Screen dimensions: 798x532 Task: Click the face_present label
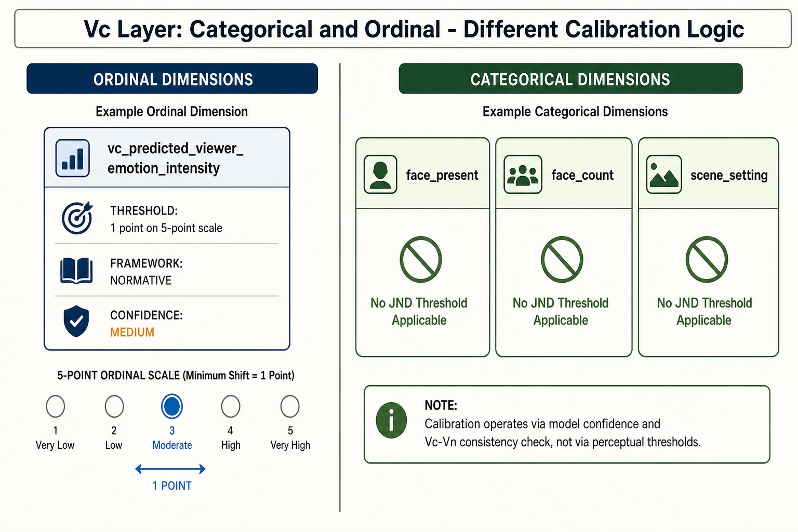point(442,175)
